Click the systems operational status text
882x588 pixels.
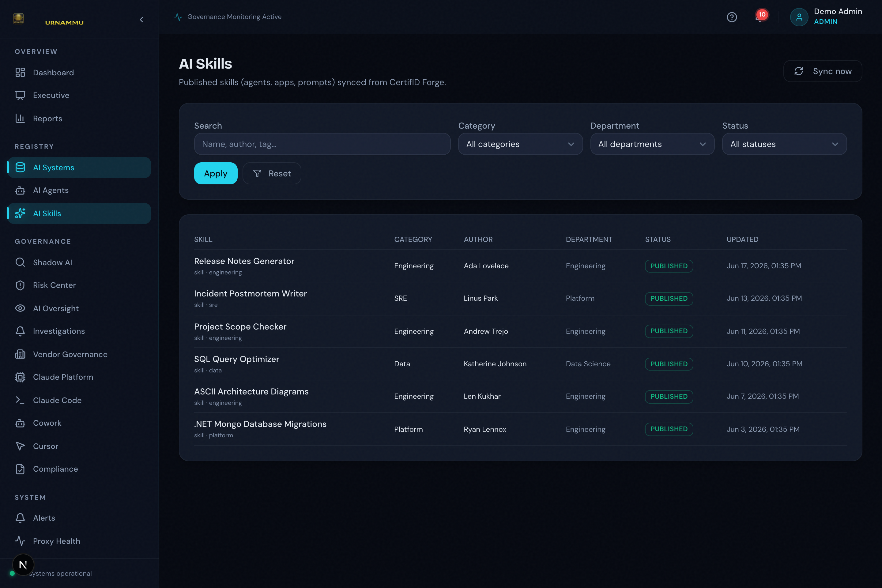(60, 573)
